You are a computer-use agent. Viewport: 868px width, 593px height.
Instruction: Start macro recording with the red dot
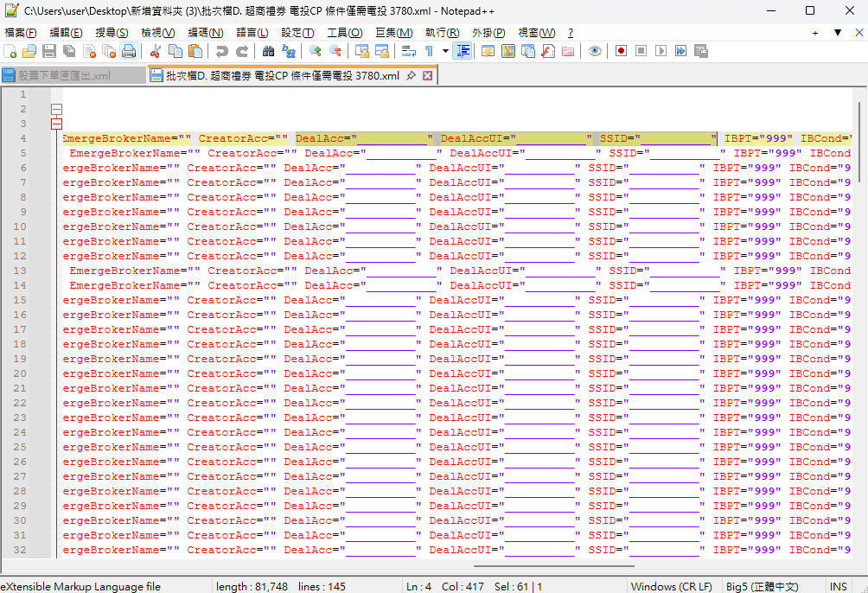[x=621, y=52]
